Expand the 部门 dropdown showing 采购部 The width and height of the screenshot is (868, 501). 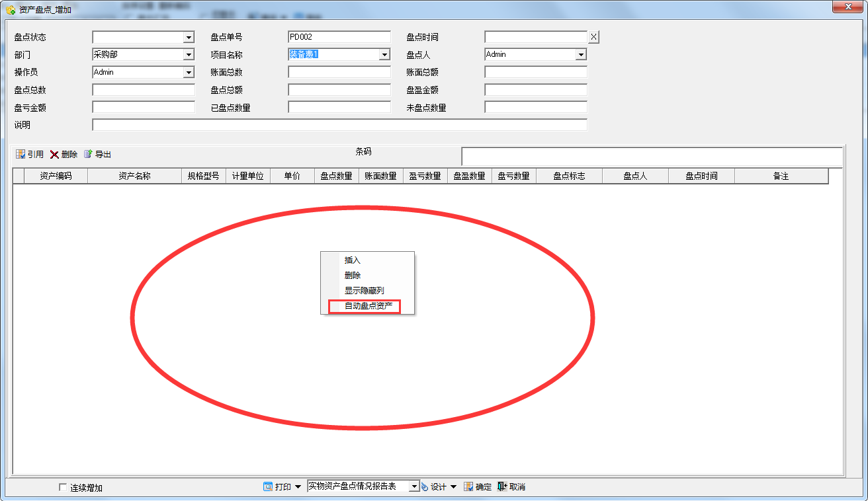click(x=189, y=55)
